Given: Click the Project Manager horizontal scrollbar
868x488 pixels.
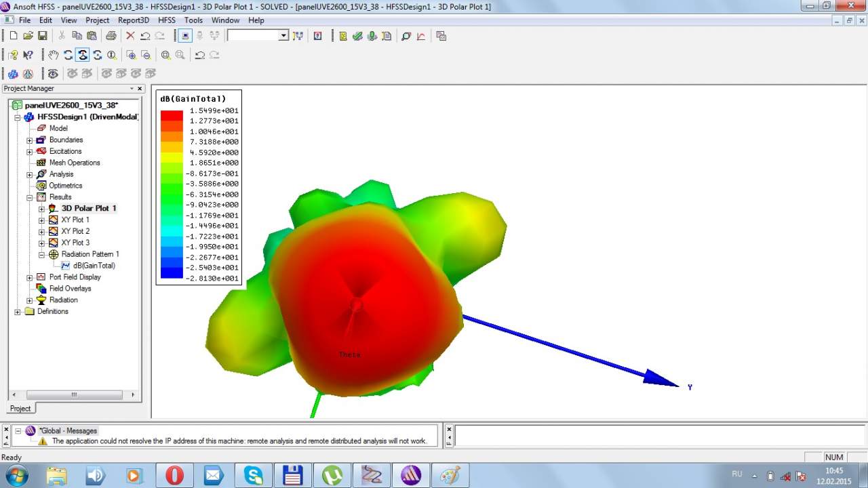Looking at the screenshot, I should pos(73,394).
